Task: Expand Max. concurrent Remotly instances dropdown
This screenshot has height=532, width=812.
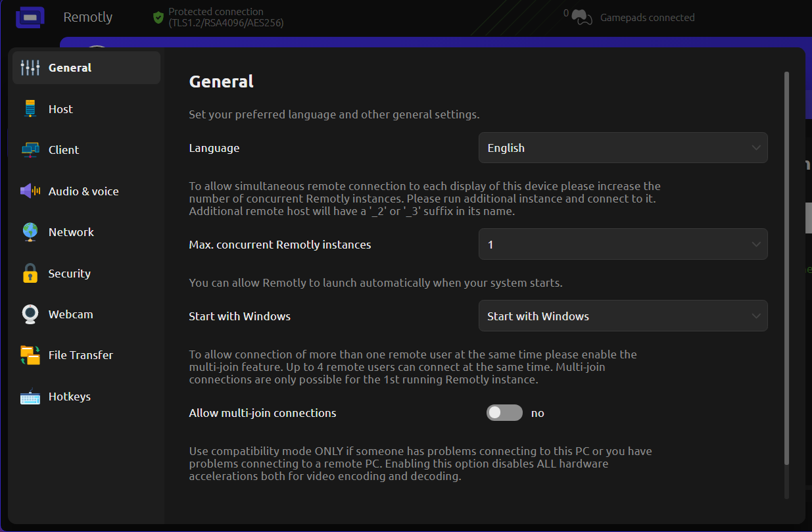Action: pos(622,245)
